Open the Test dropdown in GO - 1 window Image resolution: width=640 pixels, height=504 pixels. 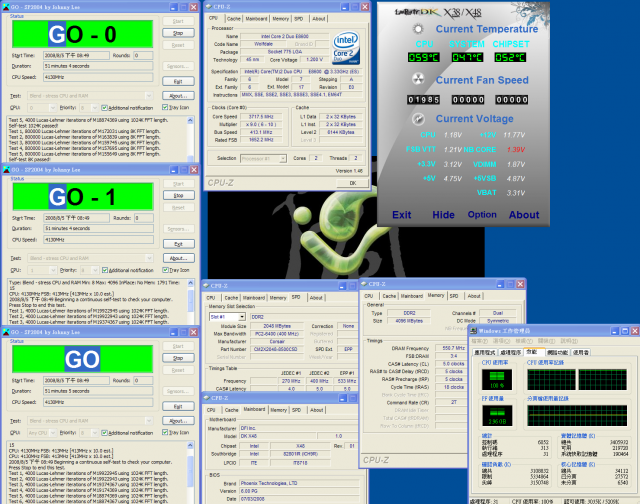pos(149,258)
